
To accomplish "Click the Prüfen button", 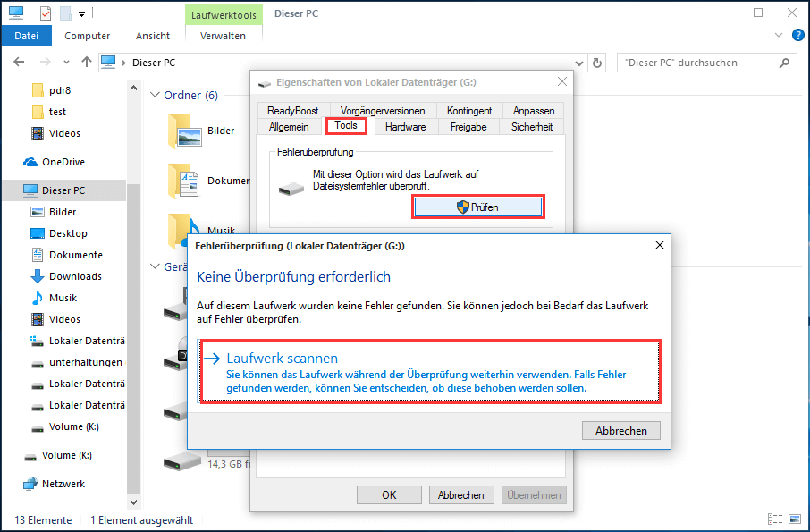I will [x=478, y=207].
